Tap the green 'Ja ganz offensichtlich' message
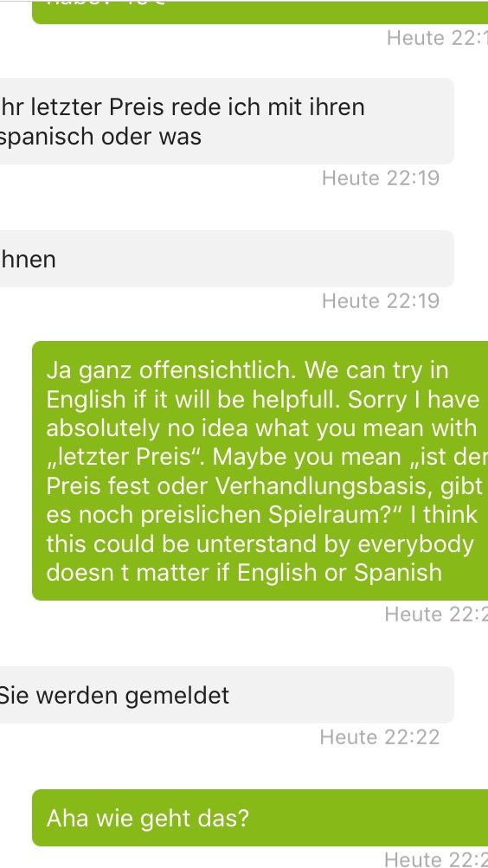This screenshot has width=488, height=868. coord(260,471)
